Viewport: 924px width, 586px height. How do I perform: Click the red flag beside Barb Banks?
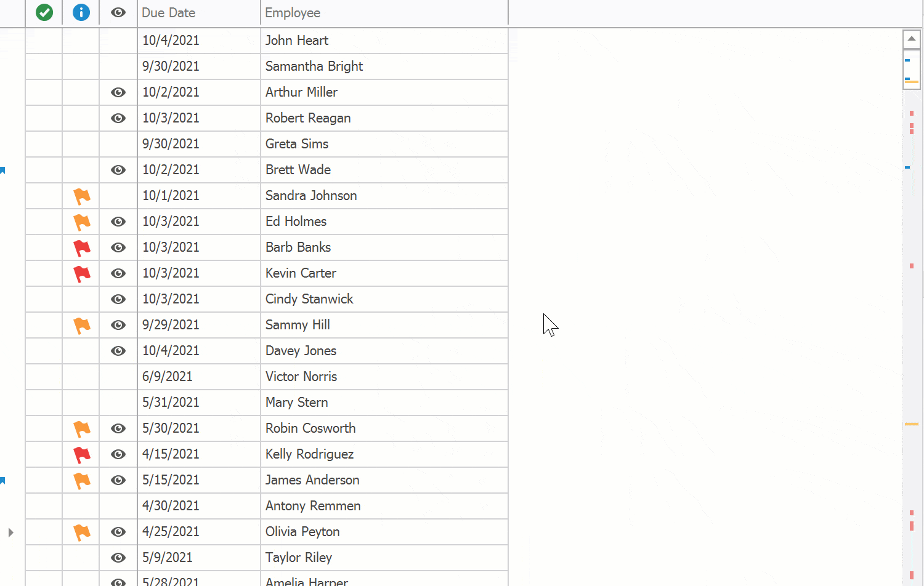pyautogui.click(x=81, y=247)
